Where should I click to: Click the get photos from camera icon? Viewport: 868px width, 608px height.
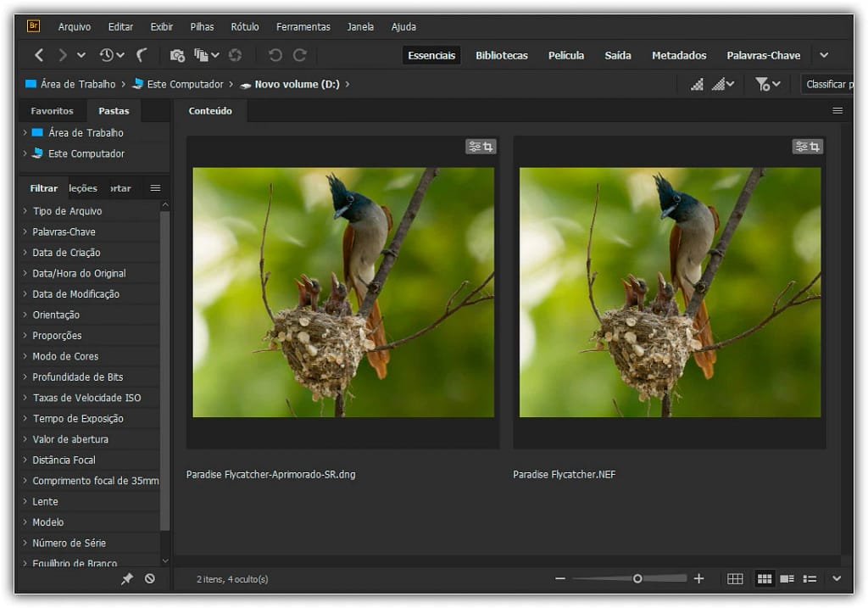[x=177, y=55]
